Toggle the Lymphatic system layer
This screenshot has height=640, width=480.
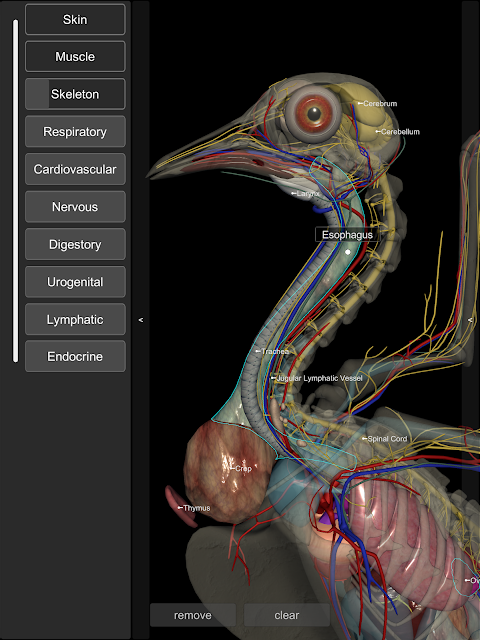(75, 319)
